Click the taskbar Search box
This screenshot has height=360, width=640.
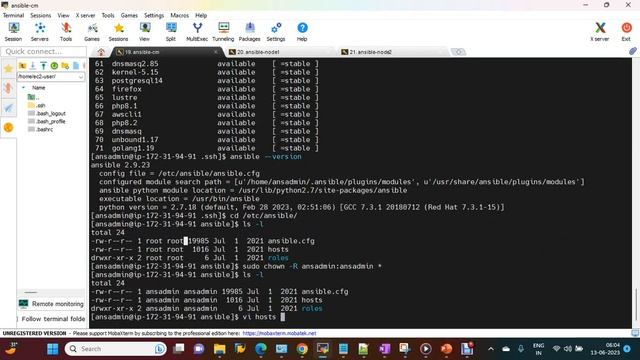116,349
